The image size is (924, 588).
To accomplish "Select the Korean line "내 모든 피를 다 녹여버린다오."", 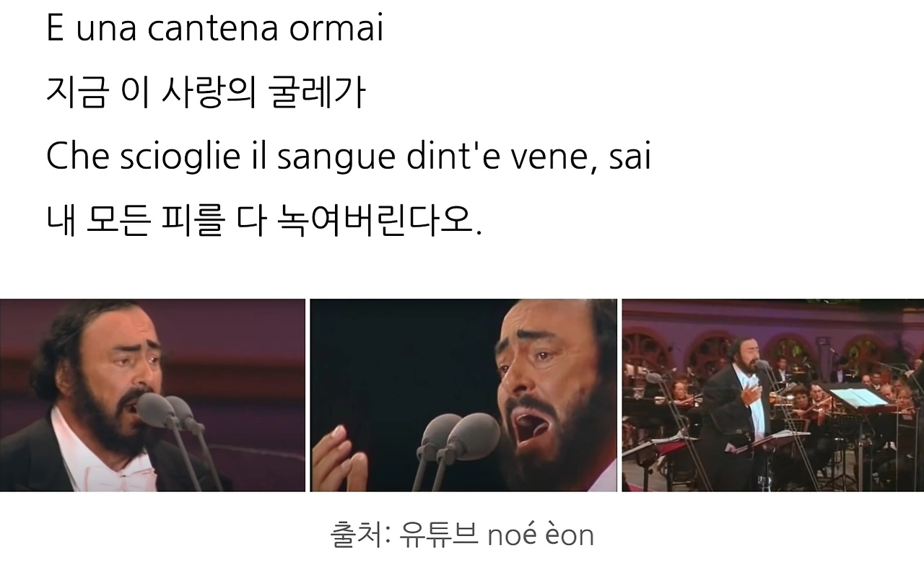I will 263,222.
